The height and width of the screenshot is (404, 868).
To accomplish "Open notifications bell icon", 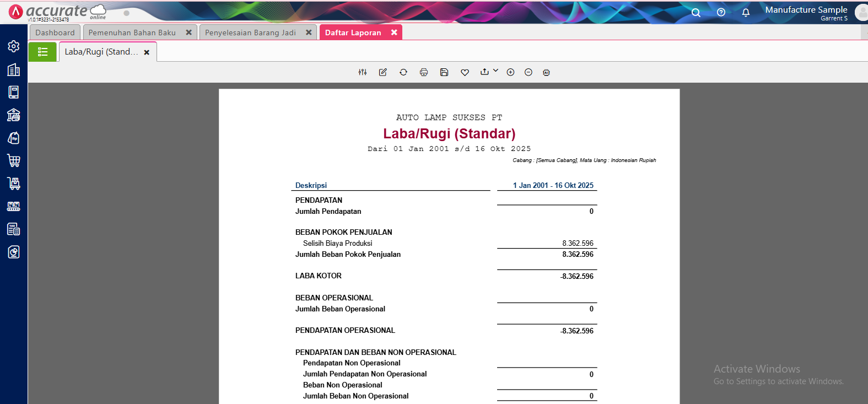I will (746, 13).
